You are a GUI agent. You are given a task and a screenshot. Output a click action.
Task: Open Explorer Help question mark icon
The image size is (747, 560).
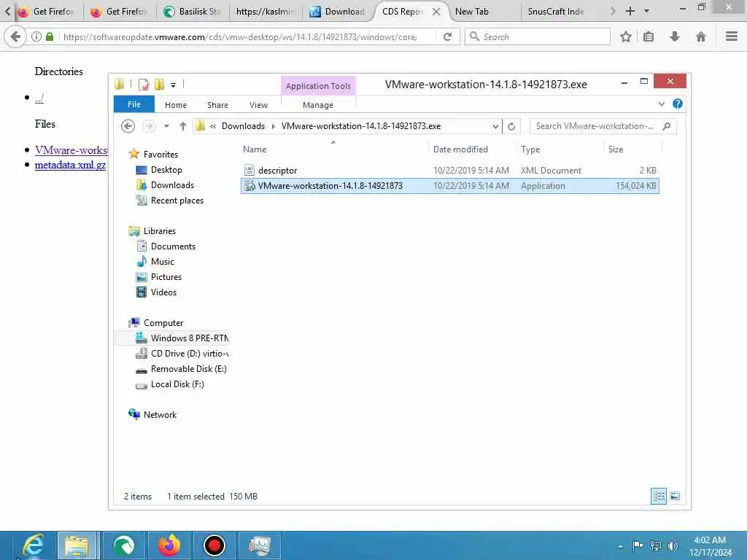pos(677,104)
